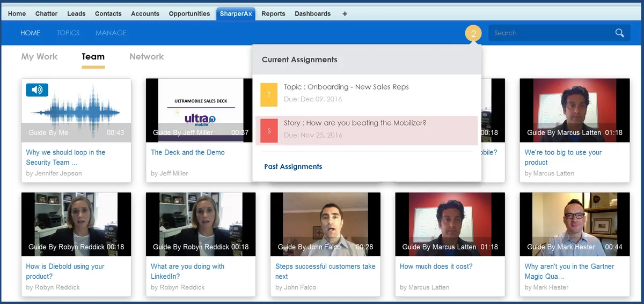Open 'How is Diebold using your product?'
The height and width of the screenshot is (304, 644).
pyautogui.click(x=65, y=271)
